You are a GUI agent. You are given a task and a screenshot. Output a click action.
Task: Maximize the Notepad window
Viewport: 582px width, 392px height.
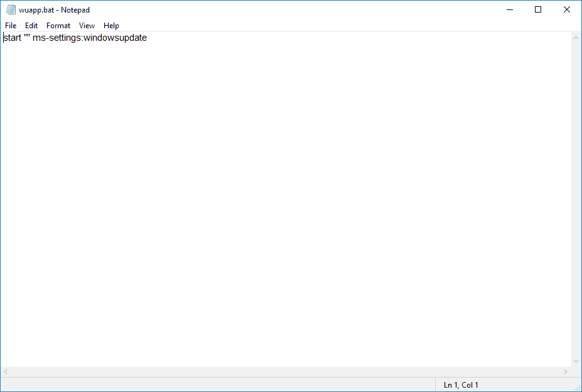coord(538,9)
